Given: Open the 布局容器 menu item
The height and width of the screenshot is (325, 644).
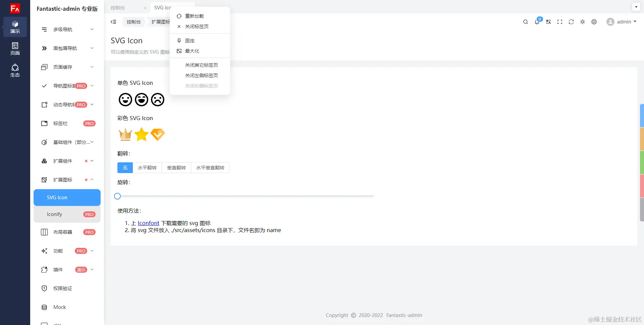Looking at the screenshot, I should [x=67, y=232].
